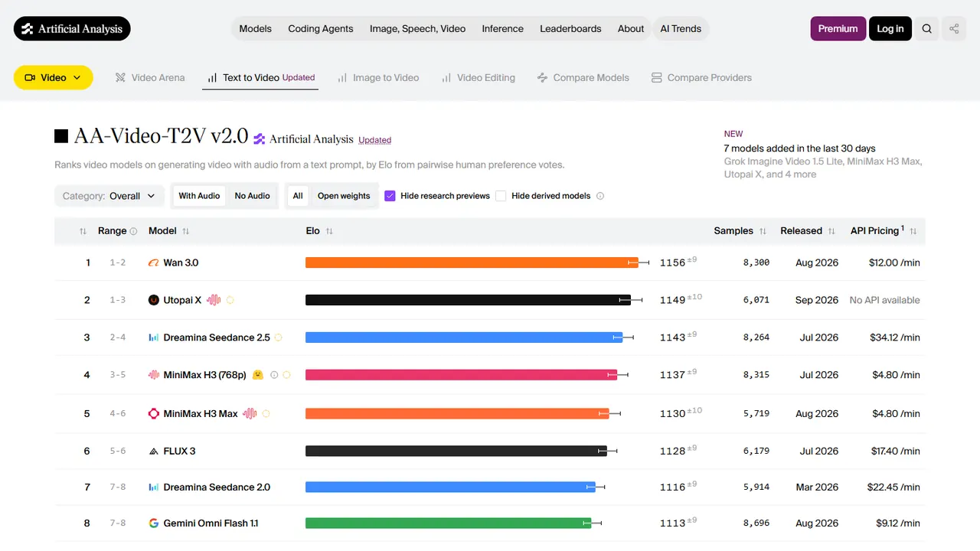Open the Leaderboards nav menu
Image resolution: width=980 pixels, height=551 pixels.
click(x=570, y=29)
